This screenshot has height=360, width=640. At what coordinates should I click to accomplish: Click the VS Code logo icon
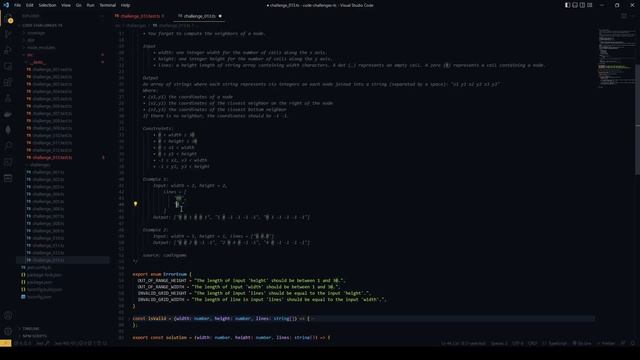click(6, 5)
